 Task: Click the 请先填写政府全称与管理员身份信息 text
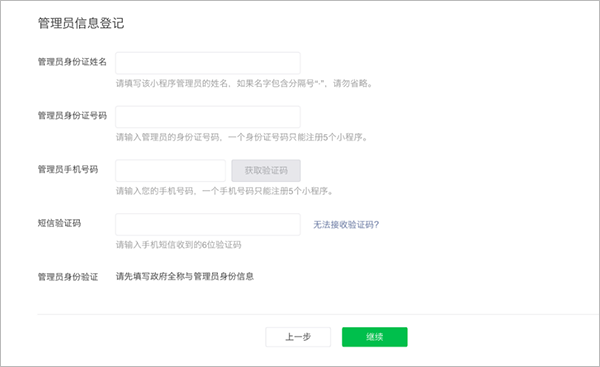pos(185,276)
